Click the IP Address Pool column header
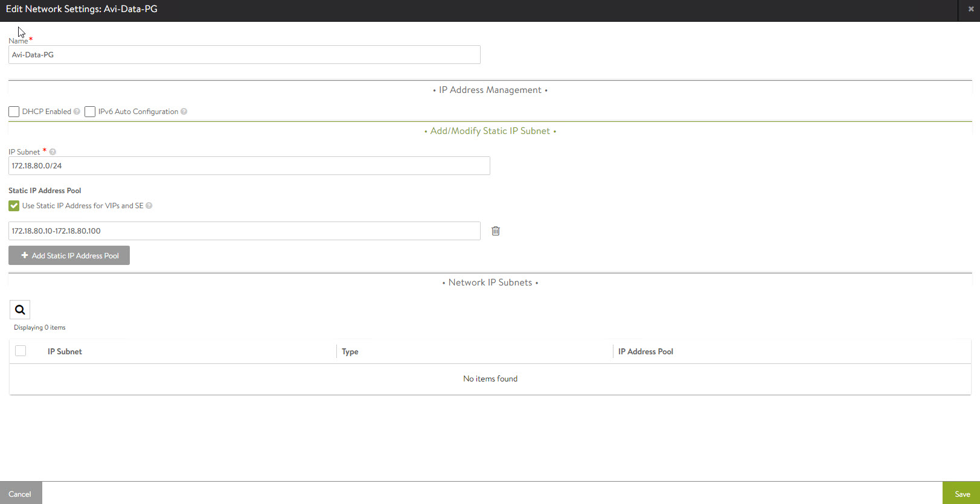The image size is (980, 504). pos(645,352)
